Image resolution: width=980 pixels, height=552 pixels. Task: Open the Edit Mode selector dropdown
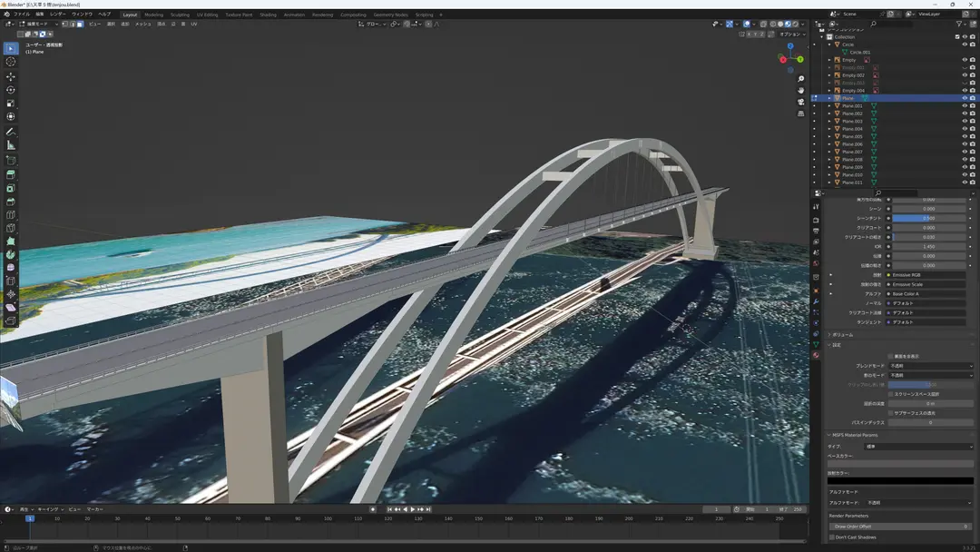click(x=39, y=24)
